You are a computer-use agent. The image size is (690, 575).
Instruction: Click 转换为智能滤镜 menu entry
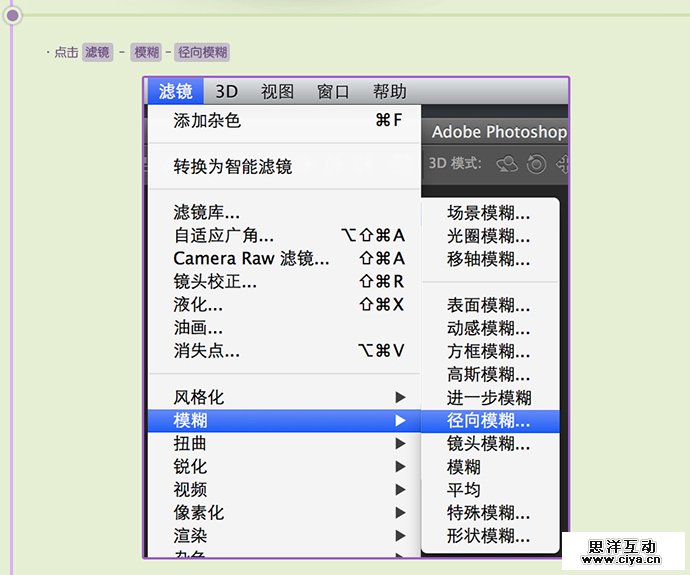click(x=233, y=167)
